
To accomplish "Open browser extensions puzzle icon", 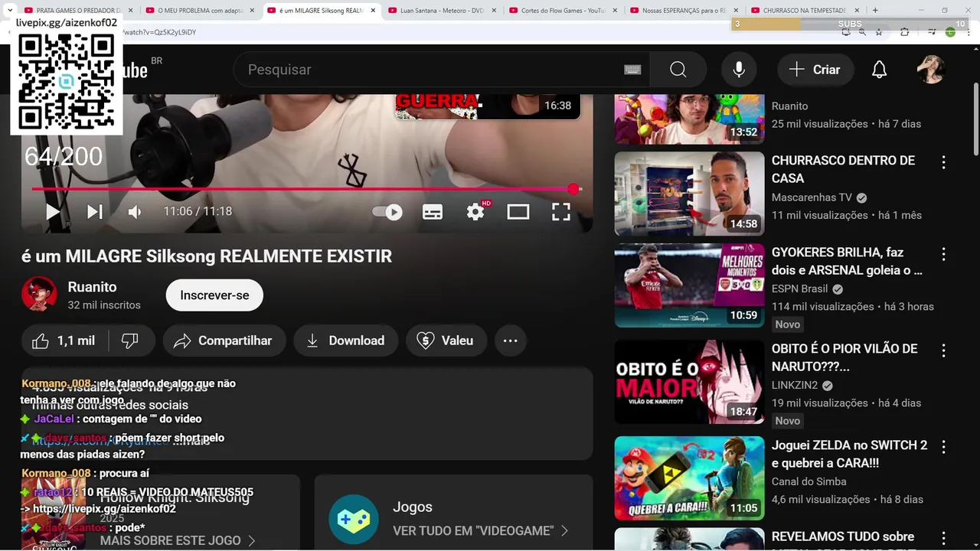I will (904, 32).
